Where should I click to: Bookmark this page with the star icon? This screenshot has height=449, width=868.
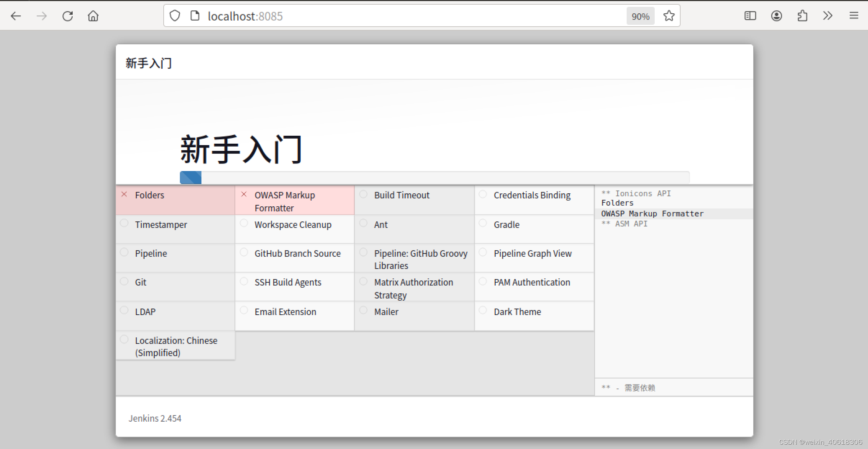coord(669,16)
